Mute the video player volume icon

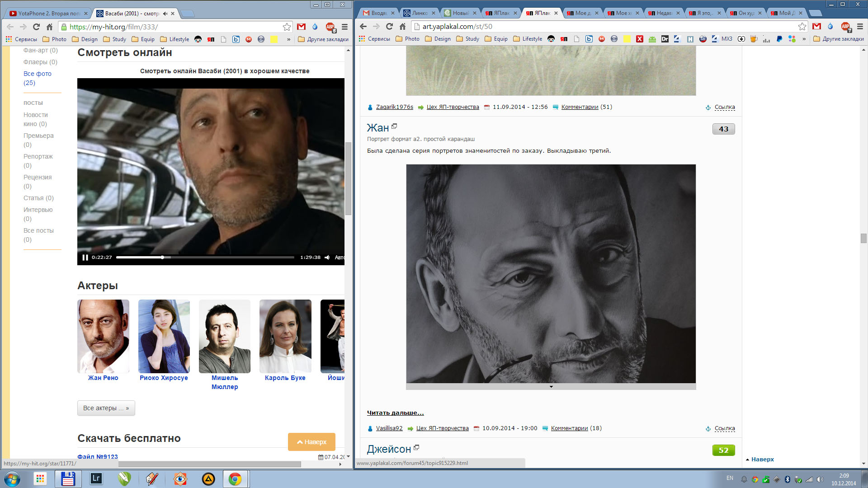327,258
